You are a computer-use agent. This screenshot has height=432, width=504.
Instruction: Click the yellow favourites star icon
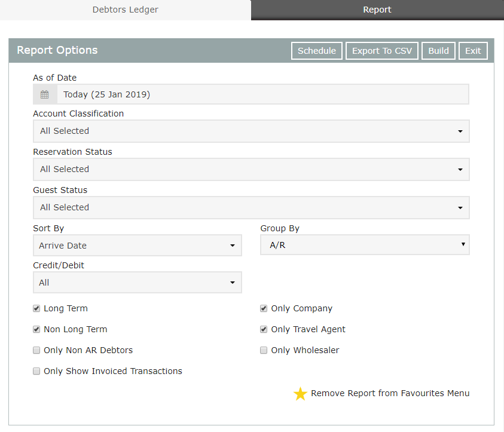pyautogui.click(x=300, y=393)
